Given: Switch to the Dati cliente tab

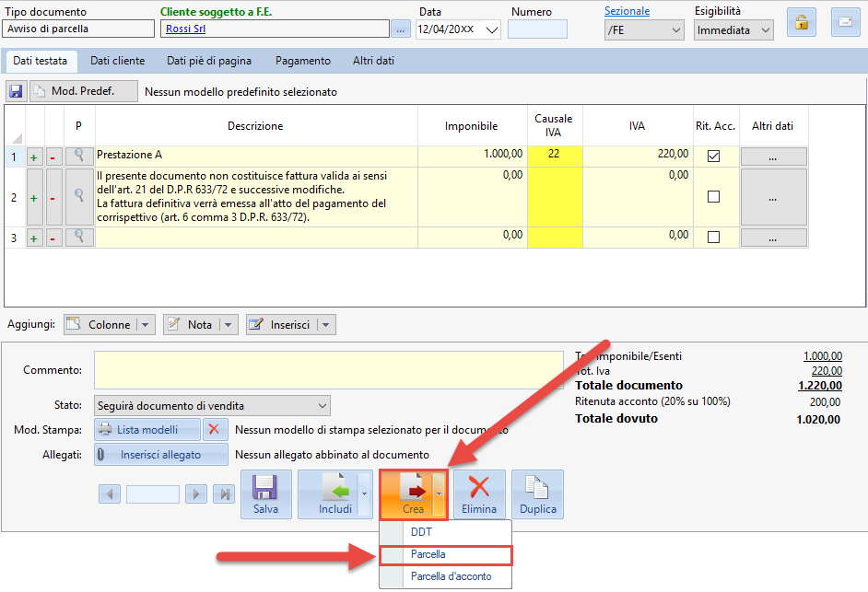Looking at the screenshot, I should (x=117, y=61).
